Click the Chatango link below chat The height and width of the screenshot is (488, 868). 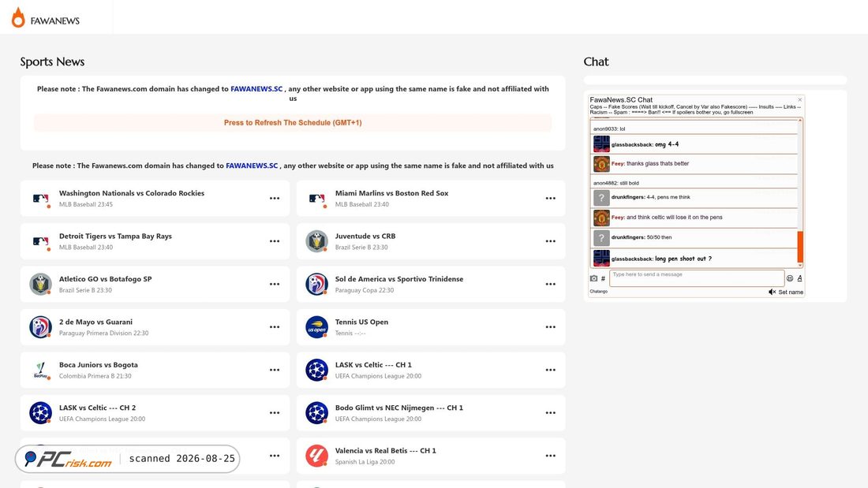pos(598,292)
